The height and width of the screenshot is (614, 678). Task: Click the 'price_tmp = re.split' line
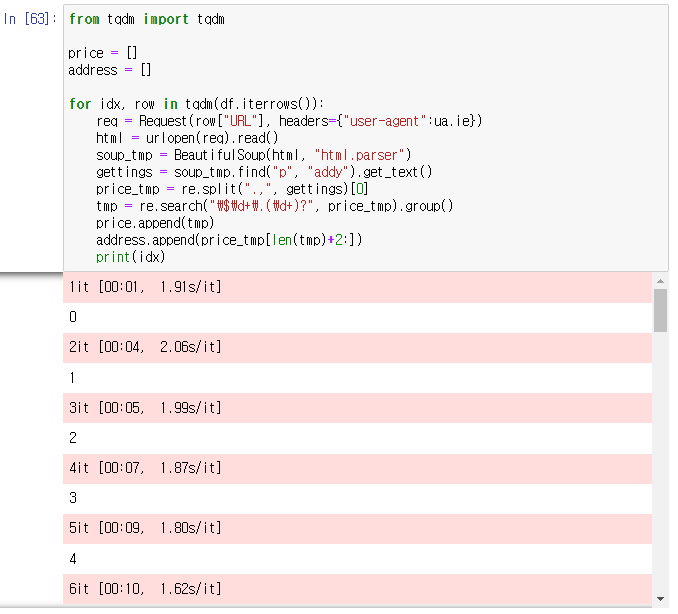232,189
